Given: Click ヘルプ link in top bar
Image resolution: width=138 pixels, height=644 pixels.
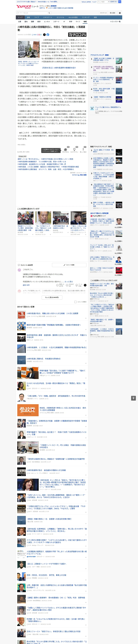Looking at the screenshot, I should [x=94, y=2].
